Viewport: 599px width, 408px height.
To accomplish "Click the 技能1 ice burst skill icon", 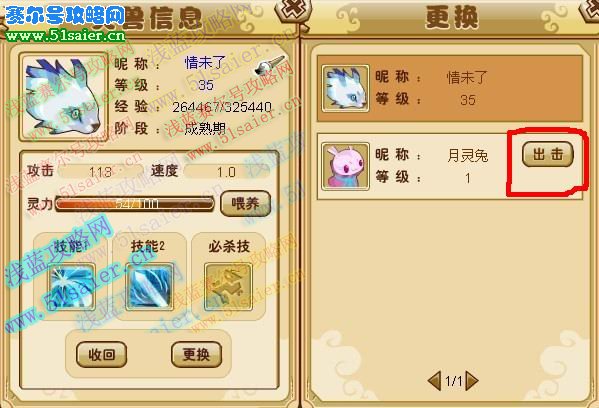I will point(72,286).
